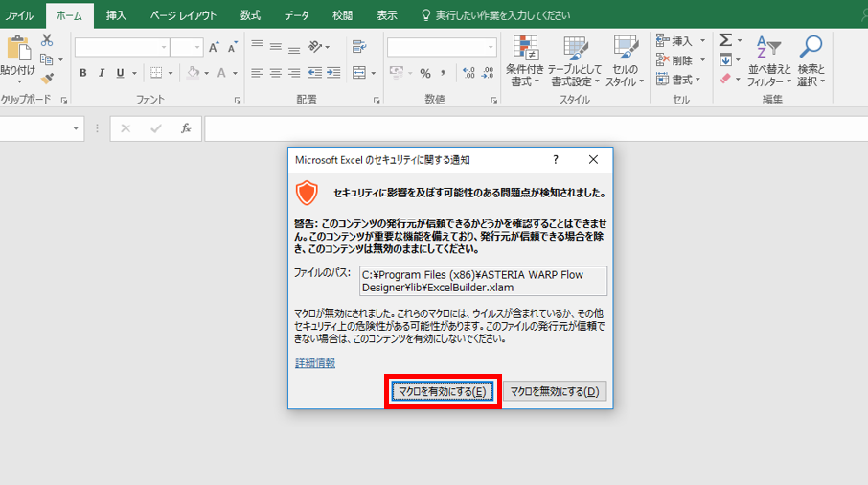
Task: Decrease font size with small A
Action: pyautogui.click(x=233, y=48)
